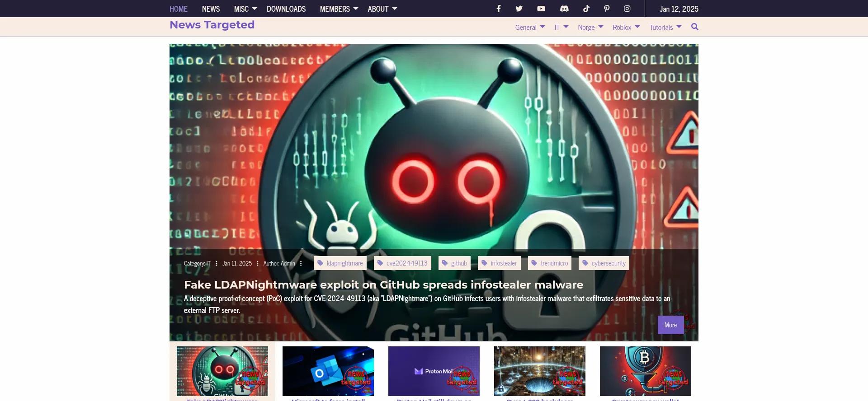The height and width of the screenshot is (401, 868).
Task: Expand the MEMBERS dropdown menu
Action: 339,9
